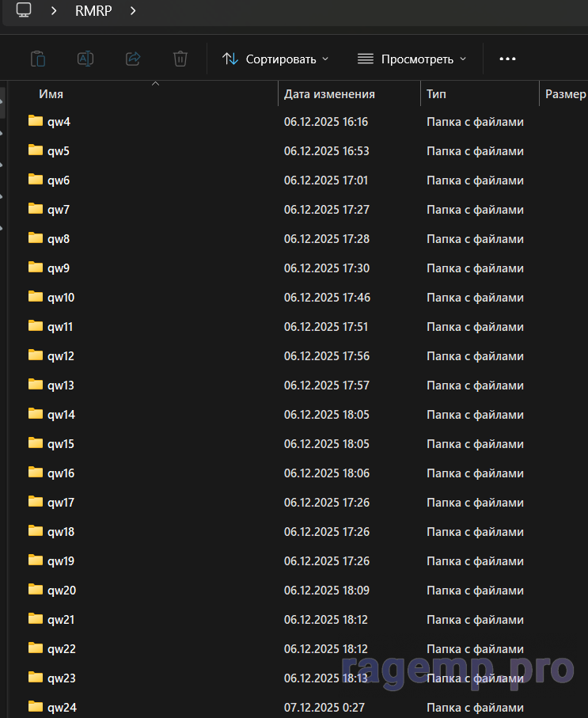
Task: Sort by Размер column header
Action: [564, 94]
